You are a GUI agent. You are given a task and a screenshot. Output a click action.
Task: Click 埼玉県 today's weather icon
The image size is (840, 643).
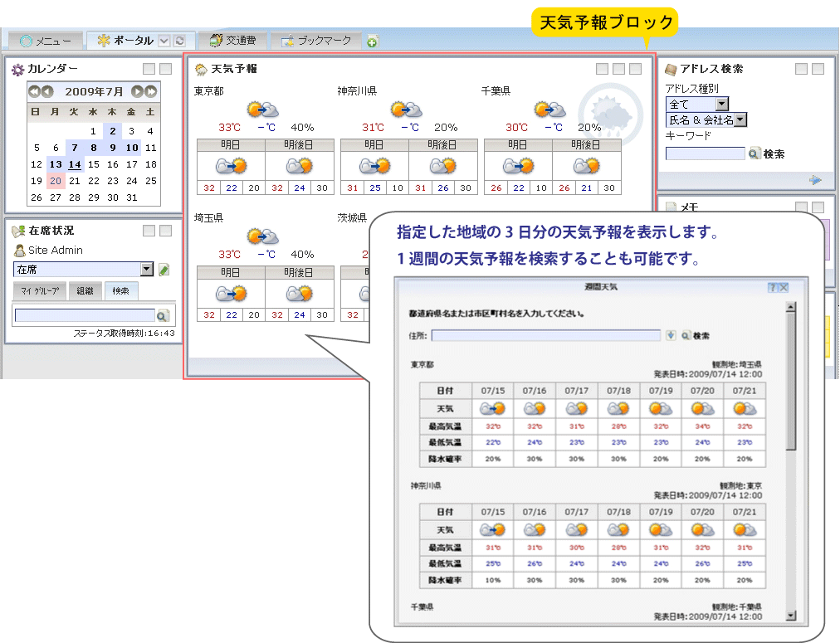pyautogui.click(x=262, y=236)
